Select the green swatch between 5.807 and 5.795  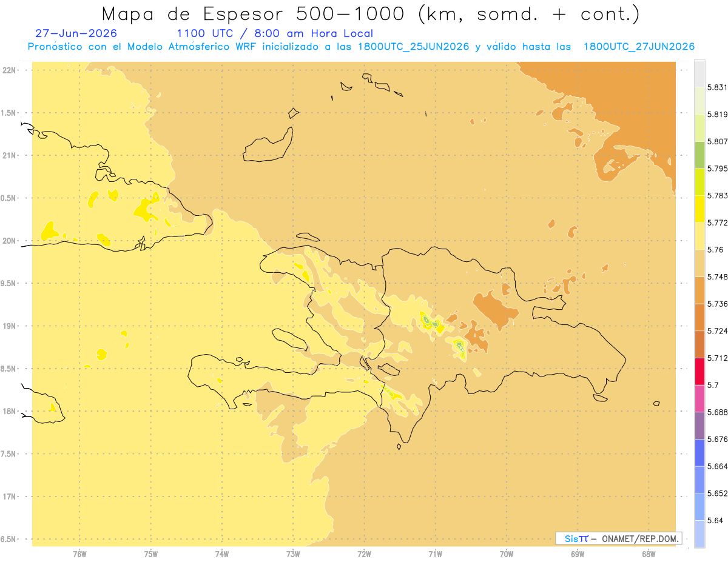tap(699, 155)
